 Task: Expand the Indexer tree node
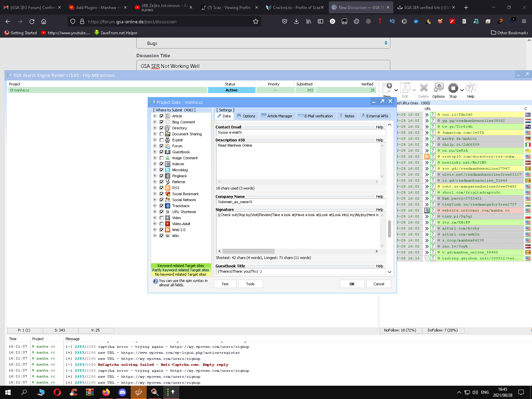(155, 164)
